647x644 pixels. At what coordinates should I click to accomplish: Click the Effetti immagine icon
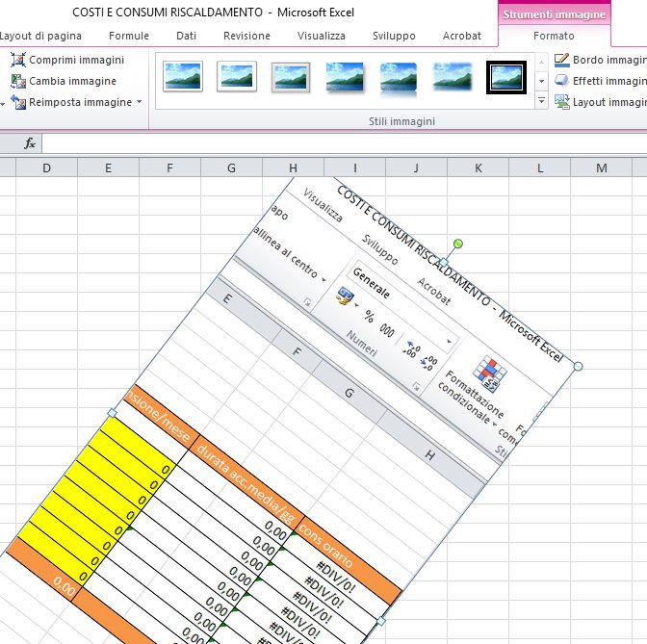pyautogui.click(x=561, y=81)
